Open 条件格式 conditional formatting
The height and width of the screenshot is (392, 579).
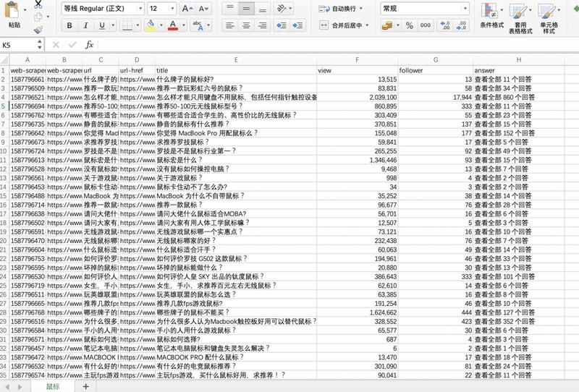click(x=492, y=17)
